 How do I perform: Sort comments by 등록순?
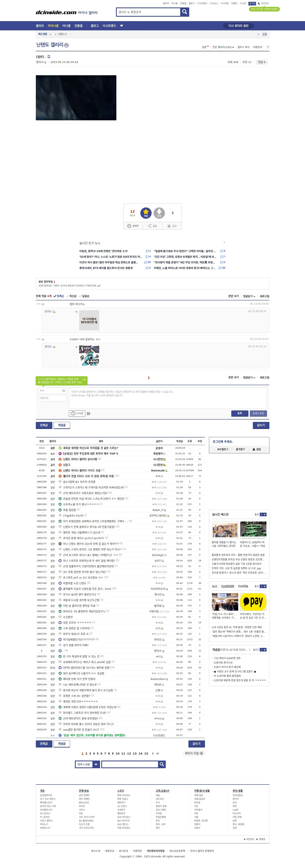pyautogui.click(x=59, y=296)
